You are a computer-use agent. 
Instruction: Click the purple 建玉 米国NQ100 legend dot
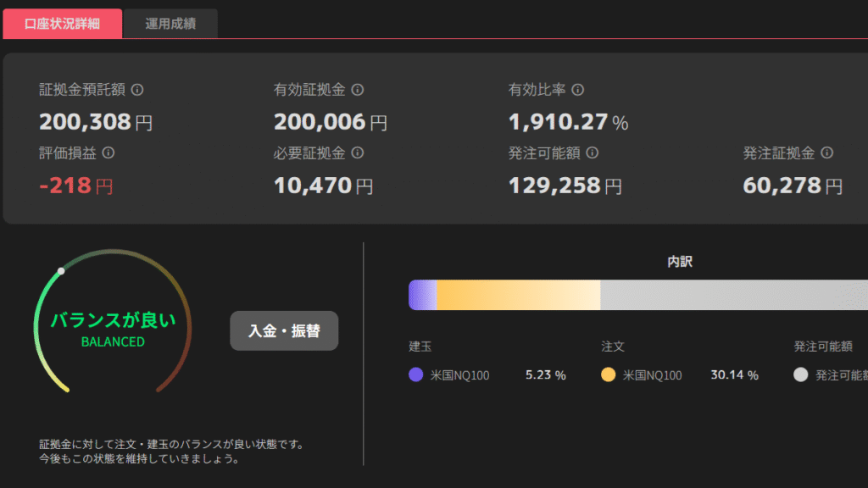pyautogui.click(x=415, y=374)
